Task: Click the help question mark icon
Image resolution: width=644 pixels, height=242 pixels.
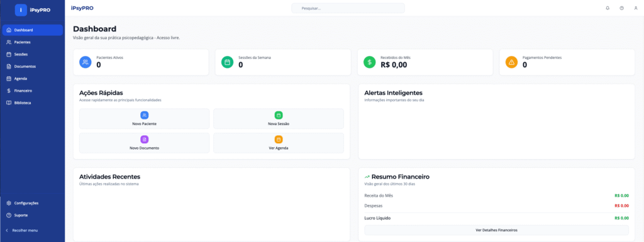Action: tap(621, 8)
